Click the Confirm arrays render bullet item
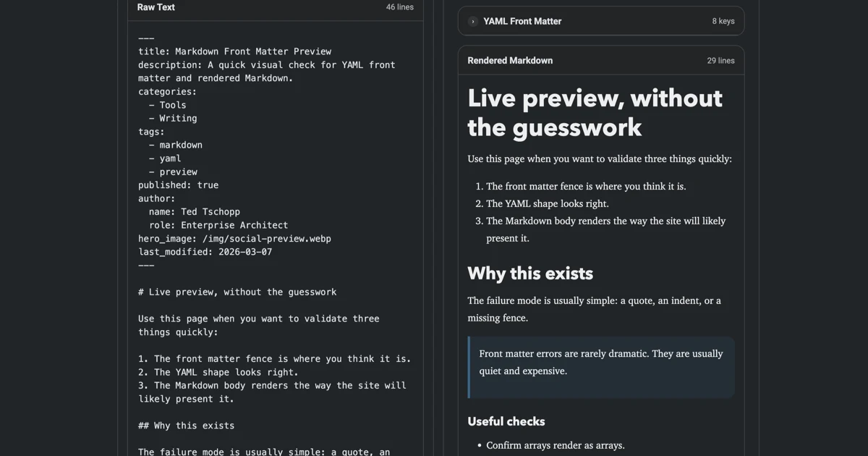Viewport: 868px width, 456px height. (x=555, y=445)
